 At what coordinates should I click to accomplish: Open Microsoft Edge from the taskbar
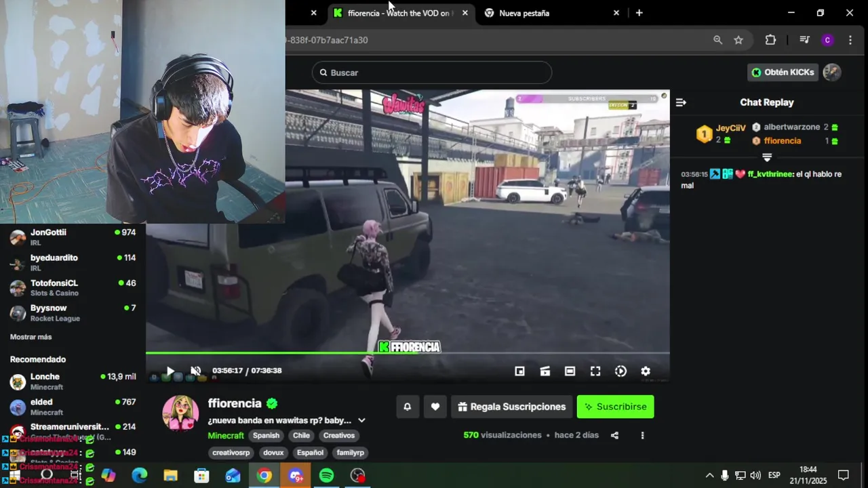[139, 476]
